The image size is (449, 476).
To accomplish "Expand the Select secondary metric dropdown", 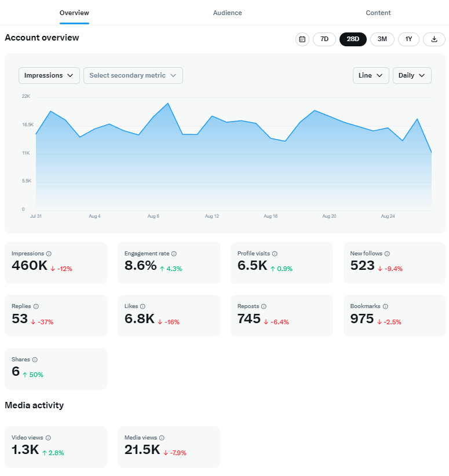I will point(133,76).
